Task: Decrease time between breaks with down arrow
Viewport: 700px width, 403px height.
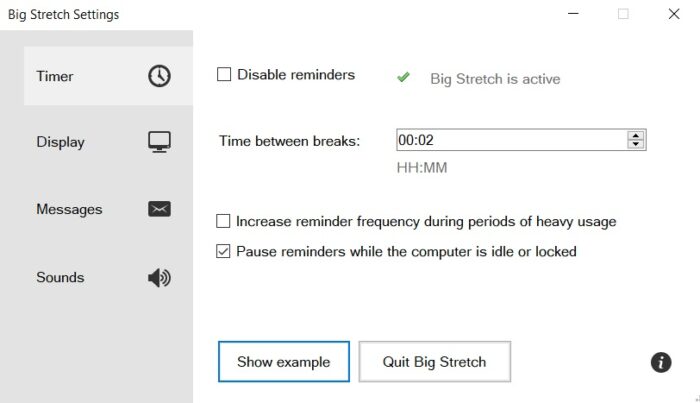Action: tap(635, 144)
